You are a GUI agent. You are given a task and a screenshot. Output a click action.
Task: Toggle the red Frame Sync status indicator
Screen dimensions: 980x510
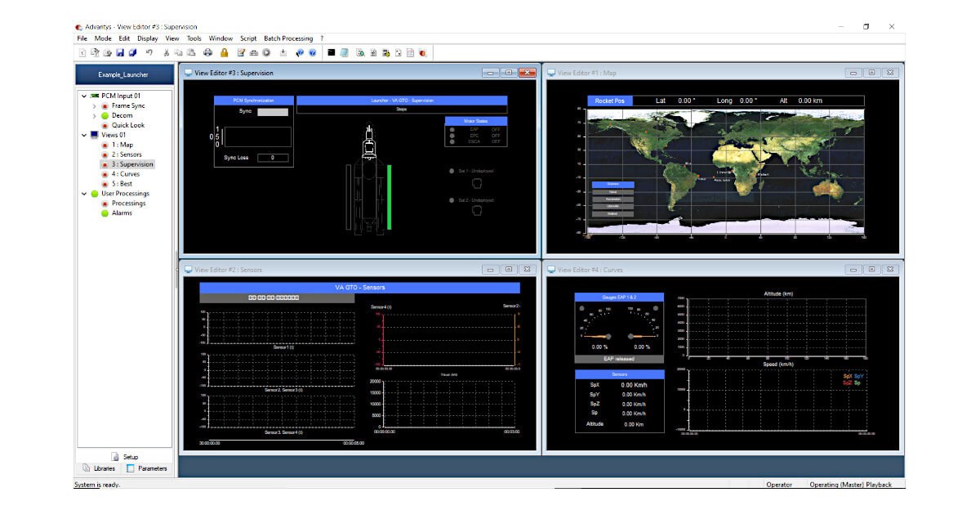click(x=105, y=105)
